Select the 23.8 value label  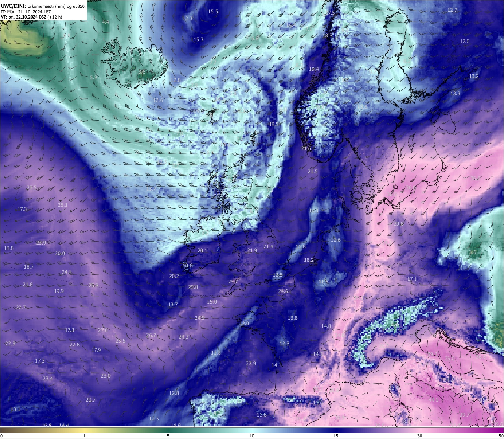[193, 287]
